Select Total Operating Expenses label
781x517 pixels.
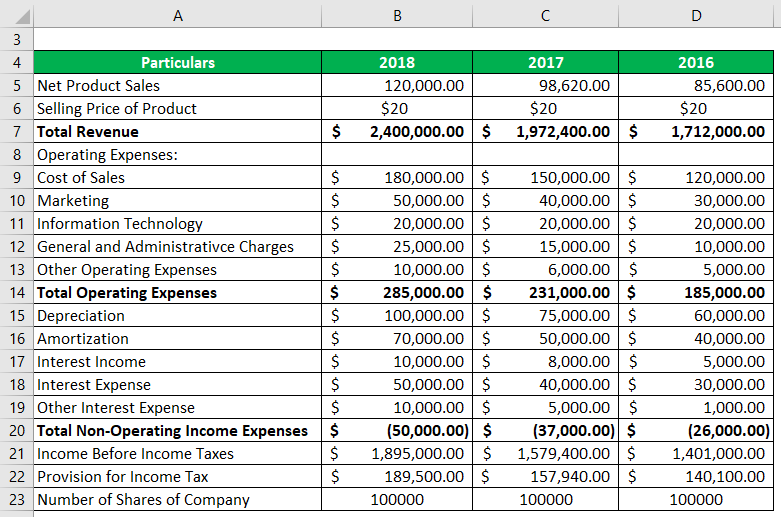coord(177,292)
